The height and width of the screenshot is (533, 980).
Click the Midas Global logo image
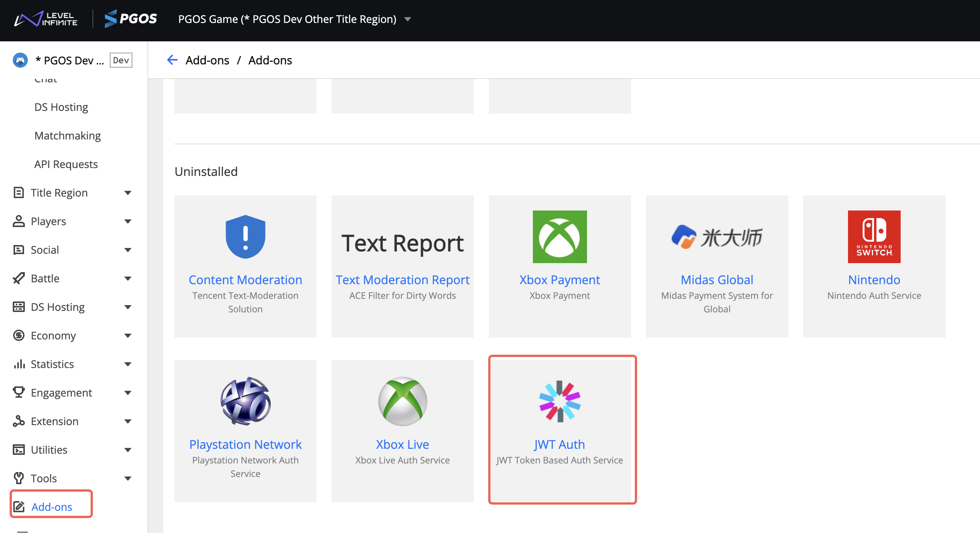point(716,237)
